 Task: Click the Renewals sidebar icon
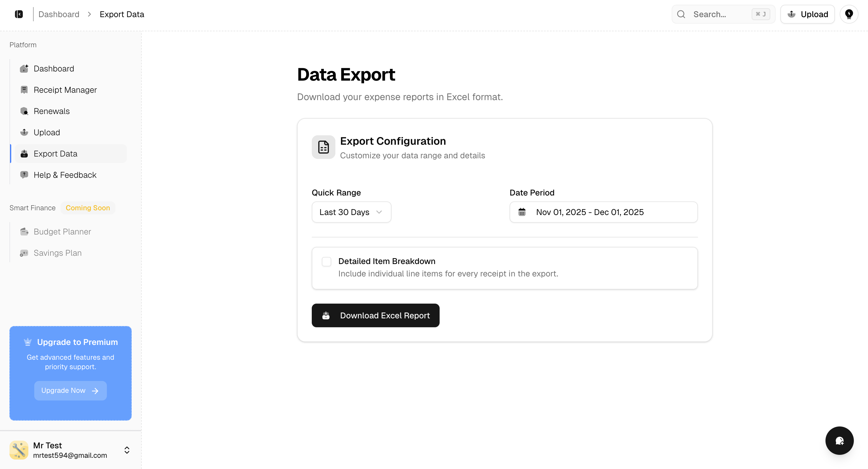tap(24, 111)
